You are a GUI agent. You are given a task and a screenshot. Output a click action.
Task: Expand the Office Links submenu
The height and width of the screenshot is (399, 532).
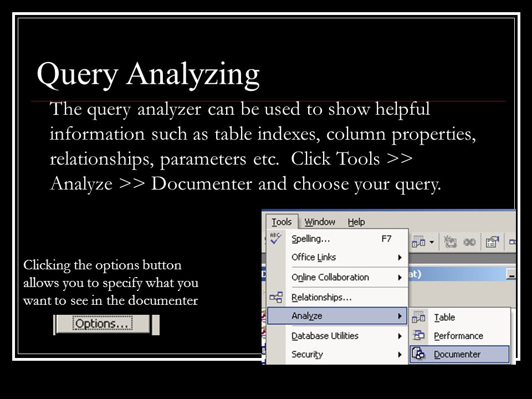click(337, 257)
